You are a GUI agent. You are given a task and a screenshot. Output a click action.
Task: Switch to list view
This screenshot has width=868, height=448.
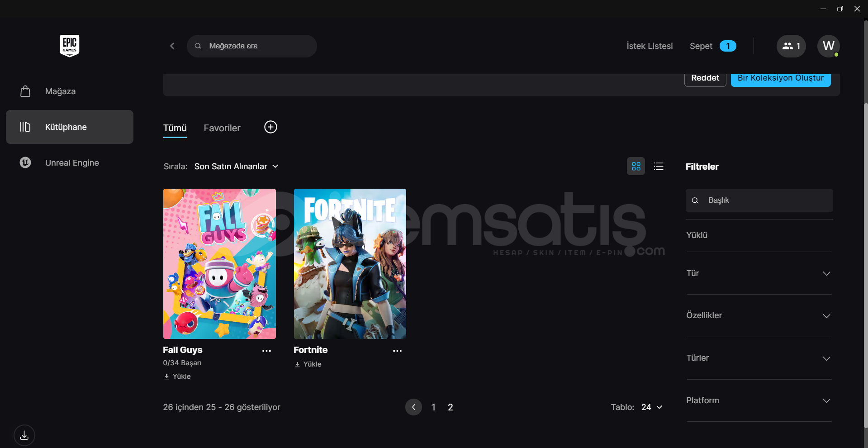point(659,167)
